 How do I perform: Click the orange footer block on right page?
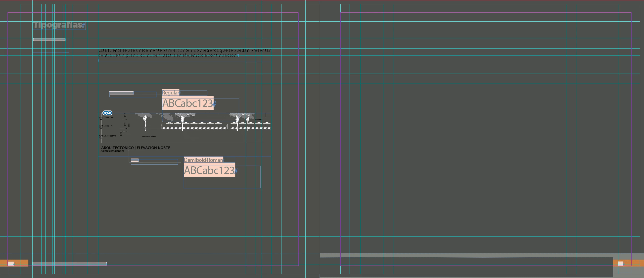click(x=630, y=263)
